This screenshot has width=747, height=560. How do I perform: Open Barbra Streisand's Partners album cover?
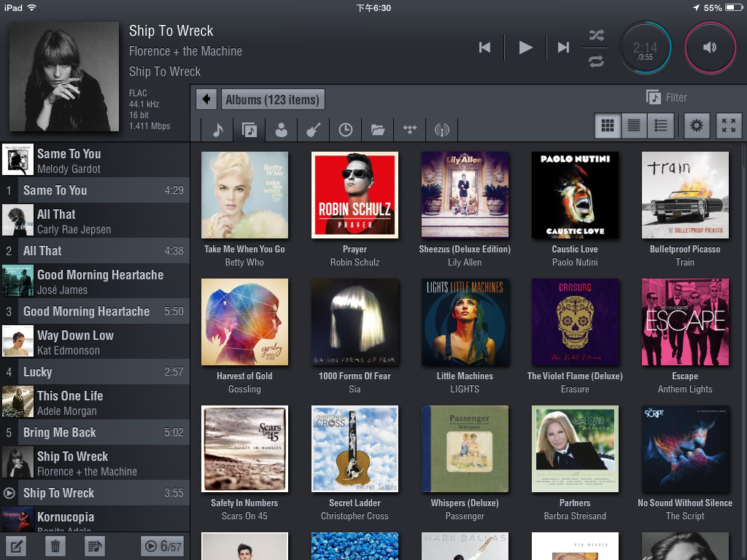pyautogui.click(x=575, y=448)
